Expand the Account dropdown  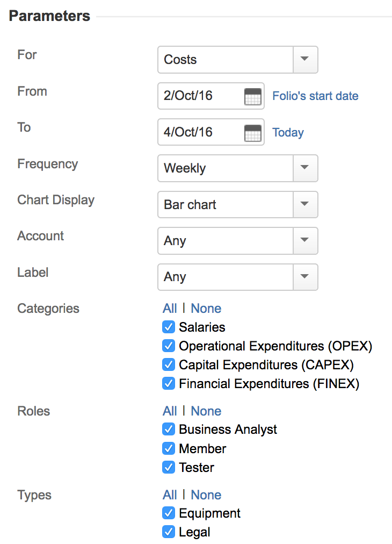coord(305,241)
